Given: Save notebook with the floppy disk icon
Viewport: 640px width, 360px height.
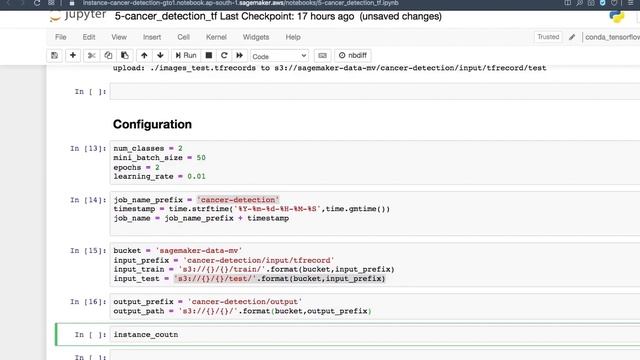Looking at the screenshot, I should point(54,56).
